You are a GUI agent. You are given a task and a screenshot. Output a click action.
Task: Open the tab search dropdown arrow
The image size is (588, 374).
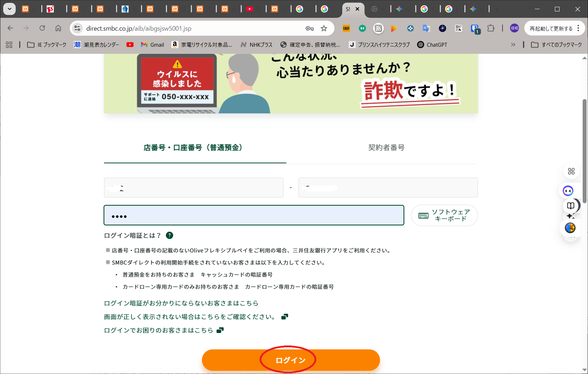(x=10, y=9)
